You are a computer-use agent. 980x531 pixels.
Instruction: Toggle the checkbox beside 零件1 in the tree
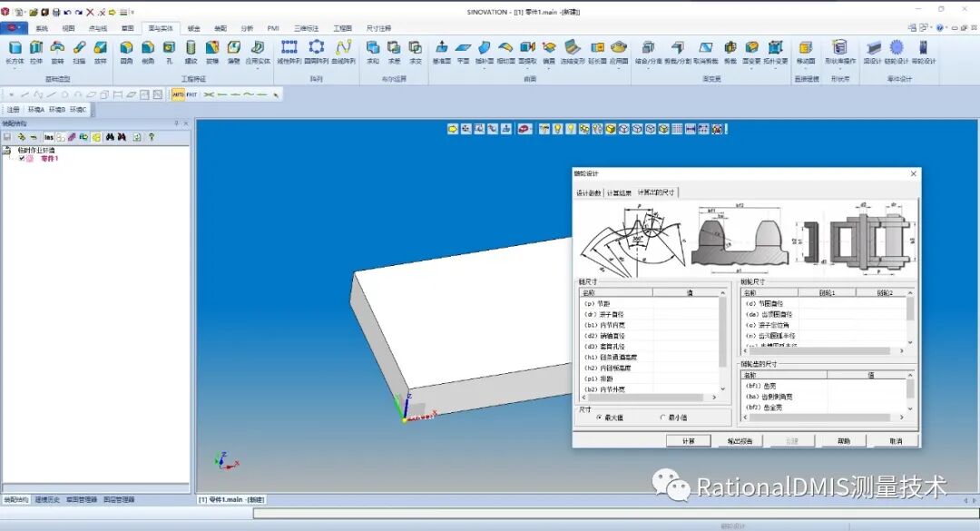tap(22, 159)
